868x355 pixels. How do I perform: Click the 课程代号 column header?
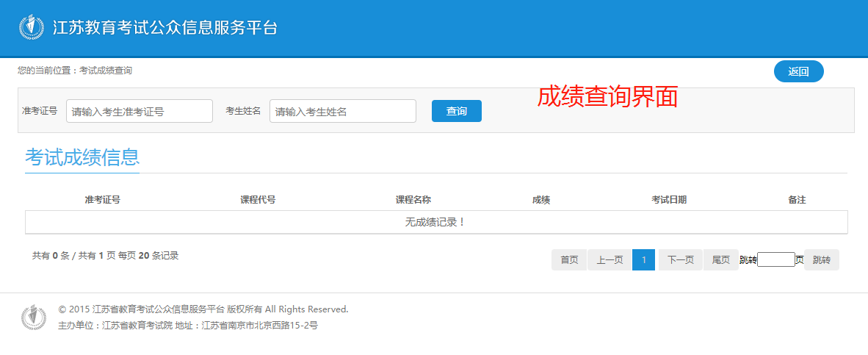click(x=258, y=200)
